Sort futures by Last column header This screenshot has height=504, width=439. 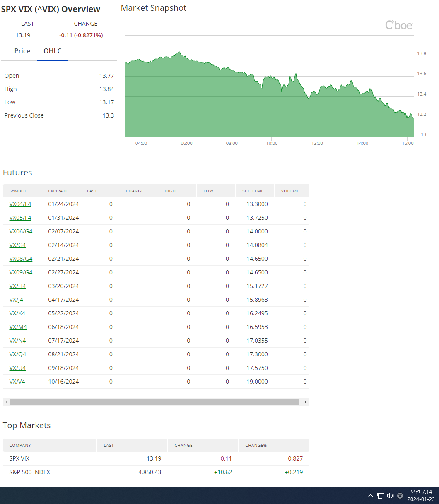tap(100, 191)
